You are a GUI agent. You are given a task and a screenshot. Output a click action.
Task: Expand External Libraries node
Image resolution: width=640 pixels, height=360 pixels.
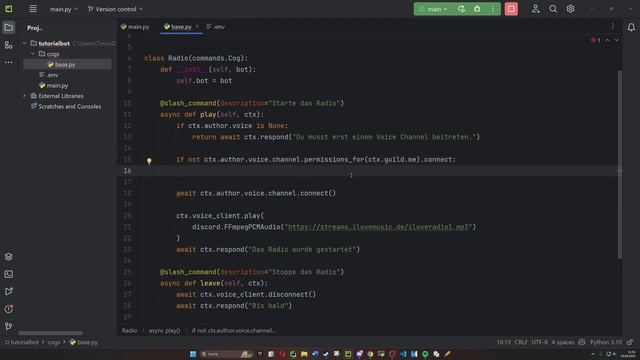(x=24, y=96)
